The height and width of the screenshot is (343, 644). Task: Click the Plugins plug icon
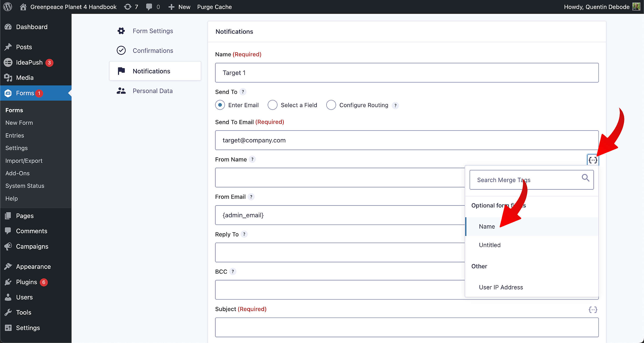coord(8,282)
